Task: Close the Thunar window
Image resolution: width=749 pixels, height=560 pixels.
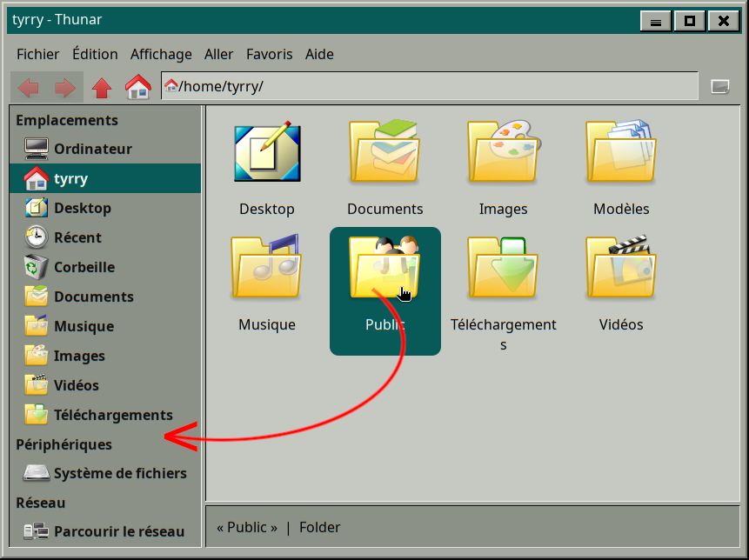Action: point(724,21)
